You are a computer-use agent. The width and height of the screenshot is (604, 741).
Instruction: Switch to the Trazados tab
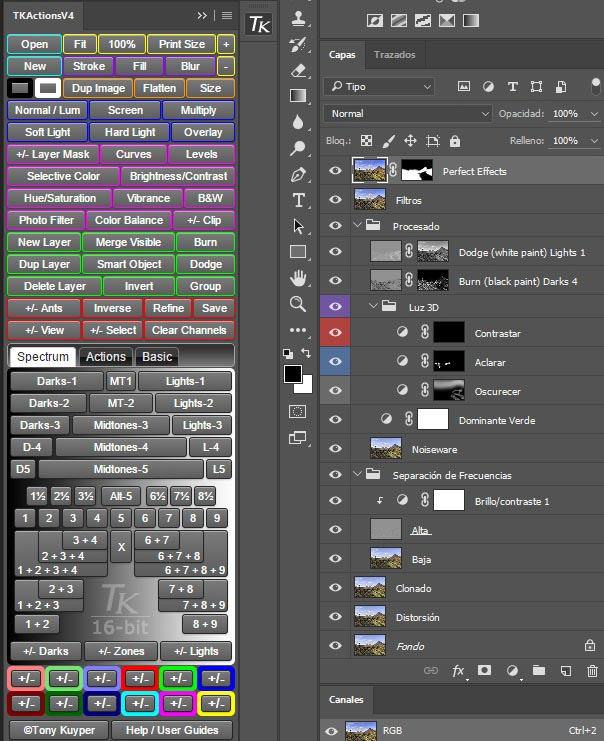pyautogui.click(x=394, y=55)
